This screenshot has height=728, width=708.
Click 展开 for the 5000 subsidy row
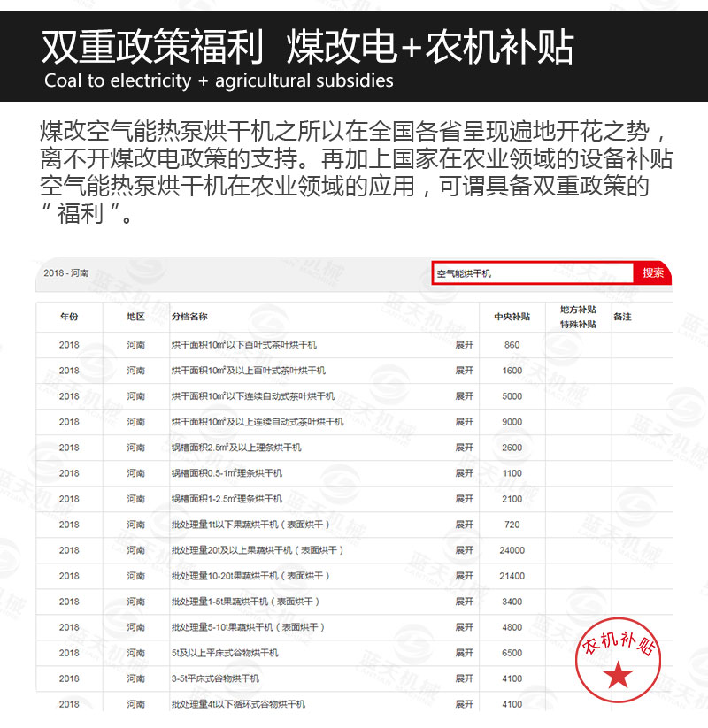point(465,396)
